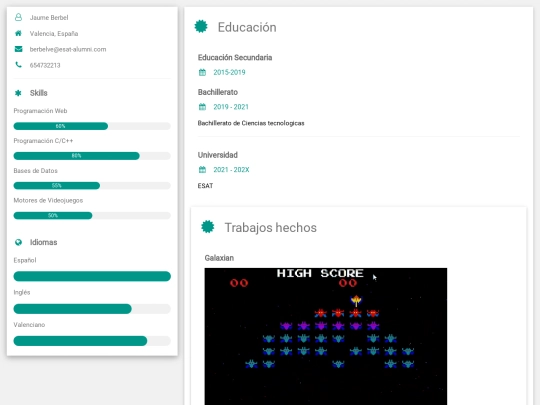Click the ESAT text under Universidad
This screenshot has height=405, width=540.
[205, 186]
